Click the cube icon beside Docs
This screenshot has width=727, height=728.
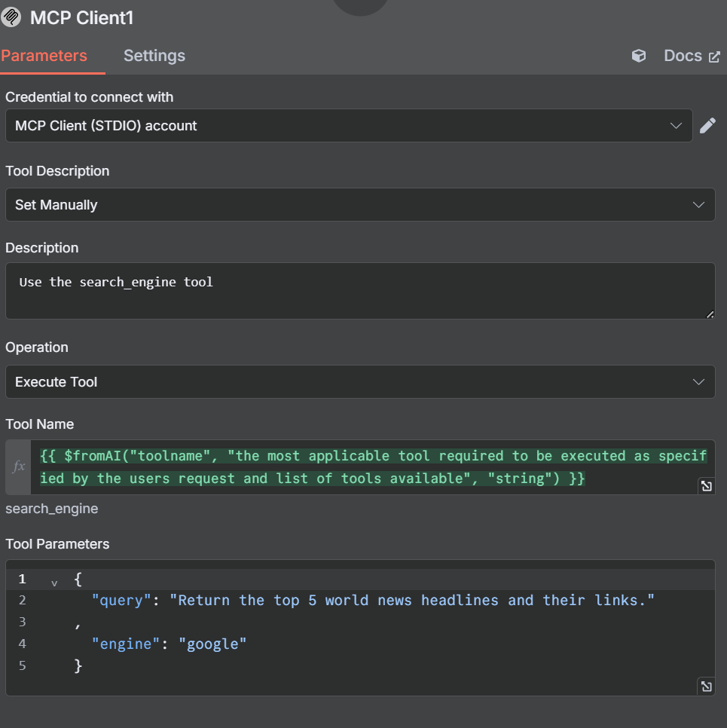(x=639, y=56)
